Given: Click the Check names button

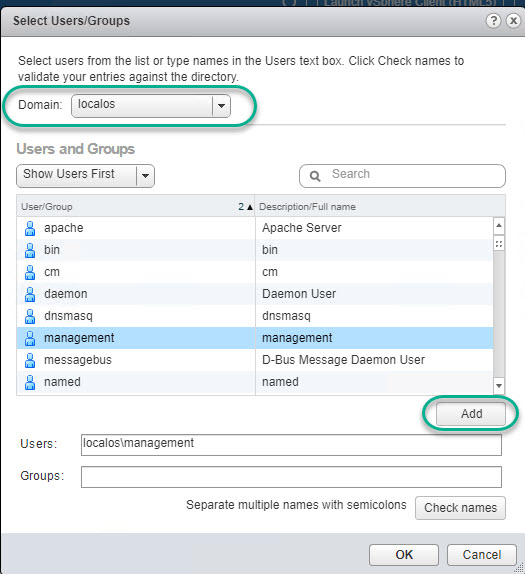Looking at the screenshot, I should click(x=460, y=508).
